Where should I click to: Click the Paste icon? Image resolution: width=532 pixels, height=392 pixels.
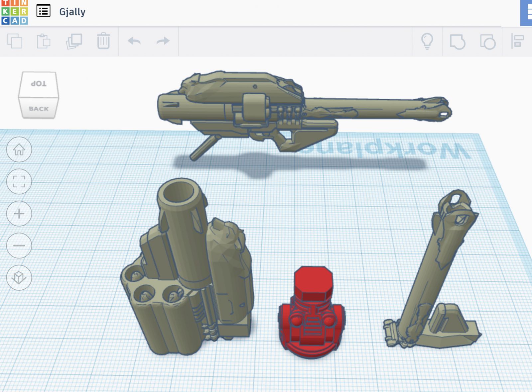tap(43, 41)
